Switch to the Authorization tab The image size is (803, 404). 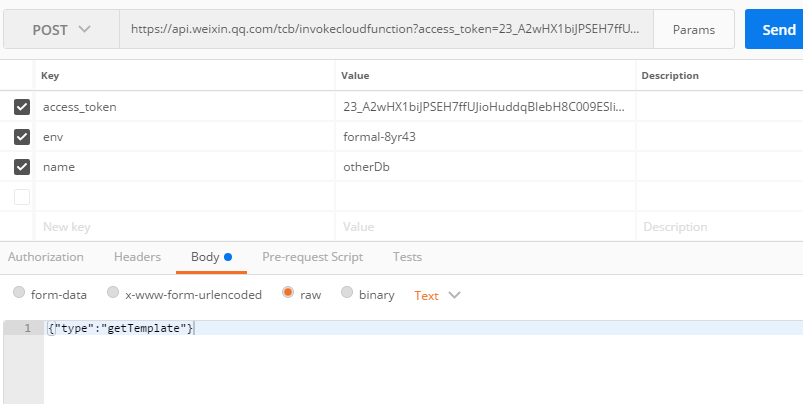[x=46, y=257]
